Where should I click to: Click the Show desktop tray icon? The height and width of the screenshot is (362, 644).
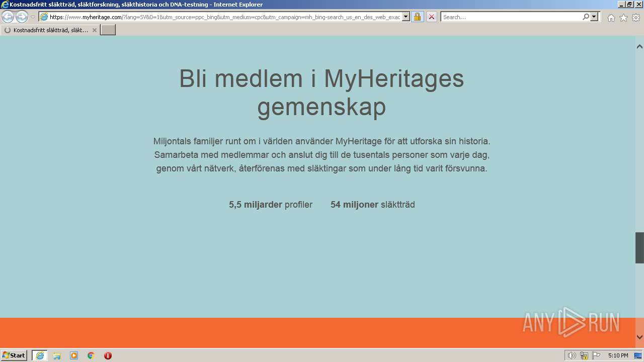[638, 355]
